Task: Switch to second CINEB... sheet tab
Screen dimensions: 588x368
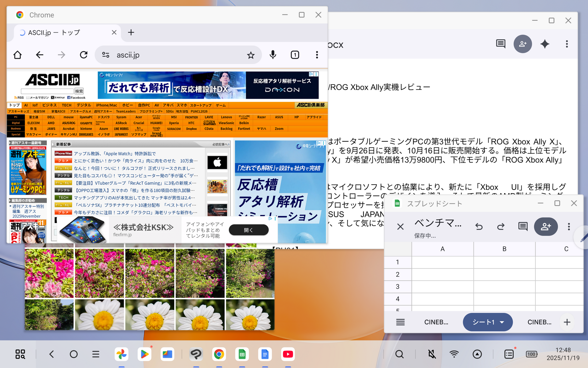Action: point(539,322)
